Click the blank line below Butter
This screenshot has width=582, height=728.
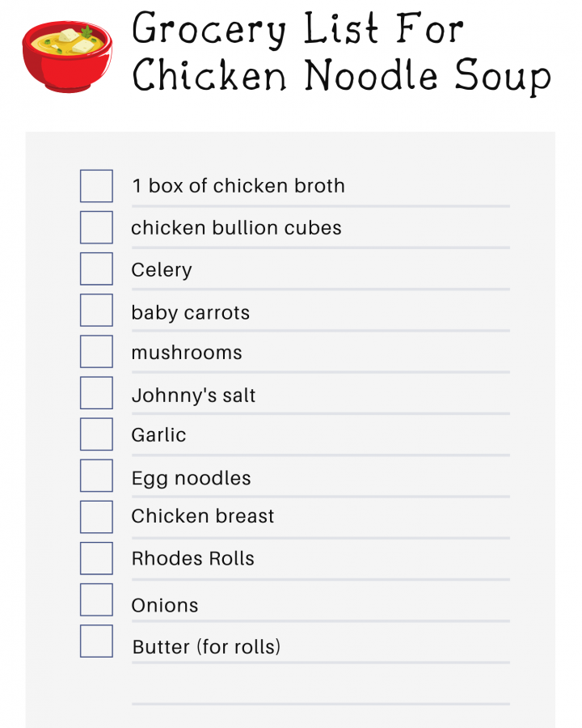point(321,704)
